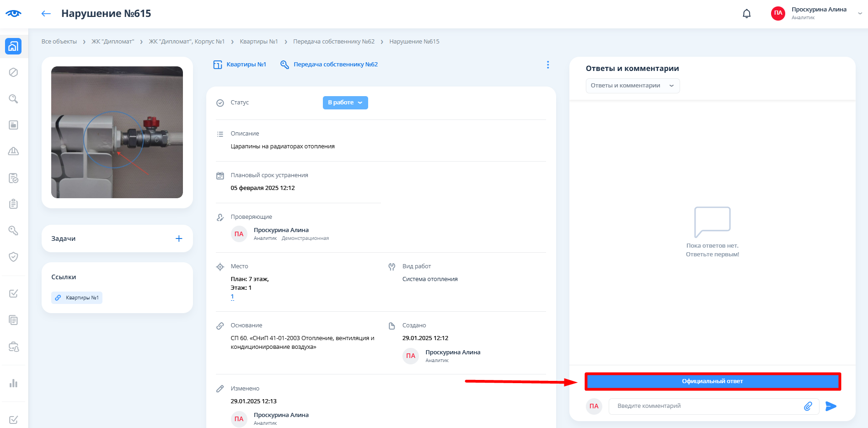Open the Передача собственнику №62 link
The image size is (868, 428).
(x=335, y=65)
